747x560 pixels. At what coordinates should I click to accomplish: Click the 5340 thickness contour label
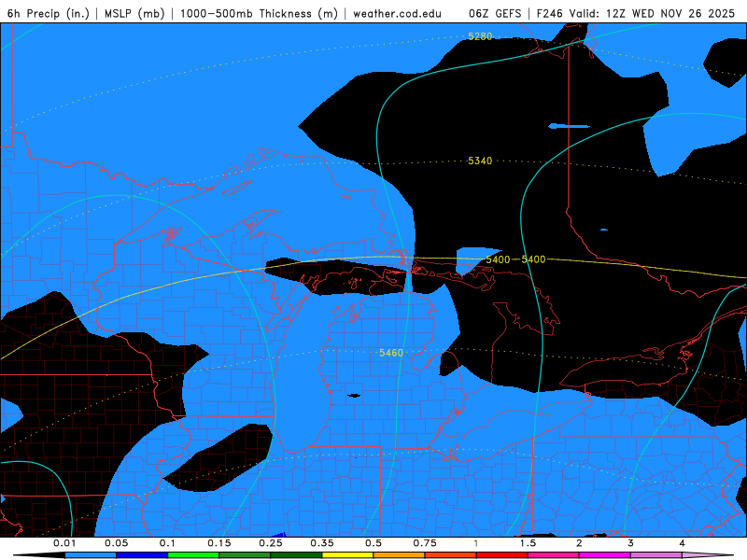coord(480,161)
